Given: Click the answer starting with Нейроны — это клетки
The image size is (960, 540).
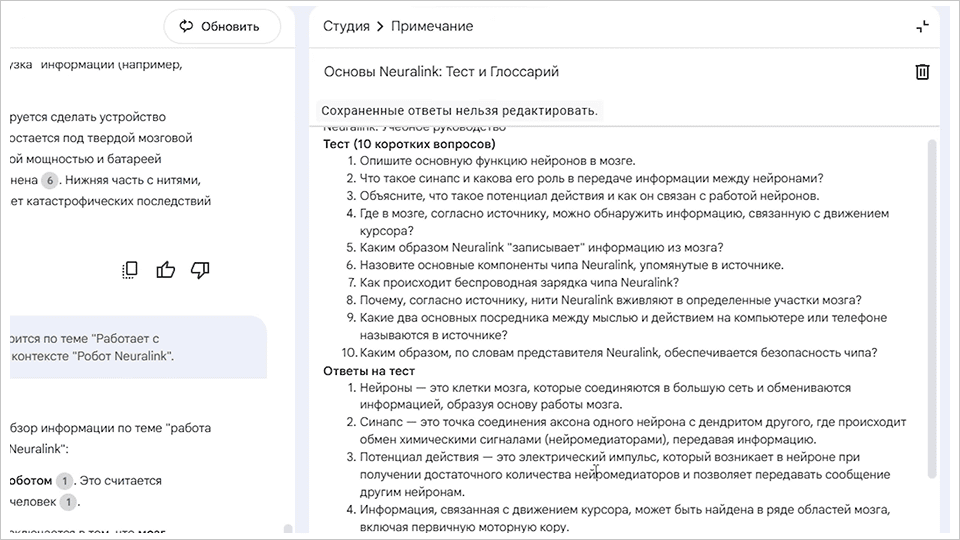Looking at the screenshot, I should pyautogui.click(x=605, y=396).
